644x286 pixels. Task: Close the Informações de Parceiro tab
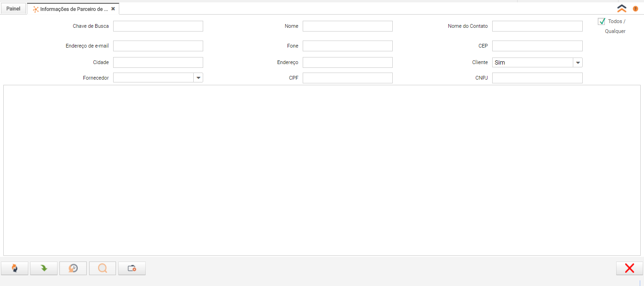(x=113, y=8)
